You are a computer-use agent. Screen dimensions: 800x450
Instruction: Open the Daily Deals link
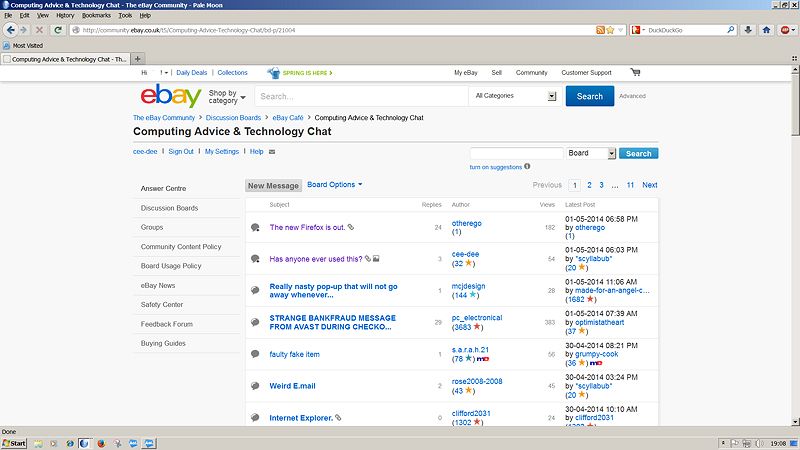[192, 72]
